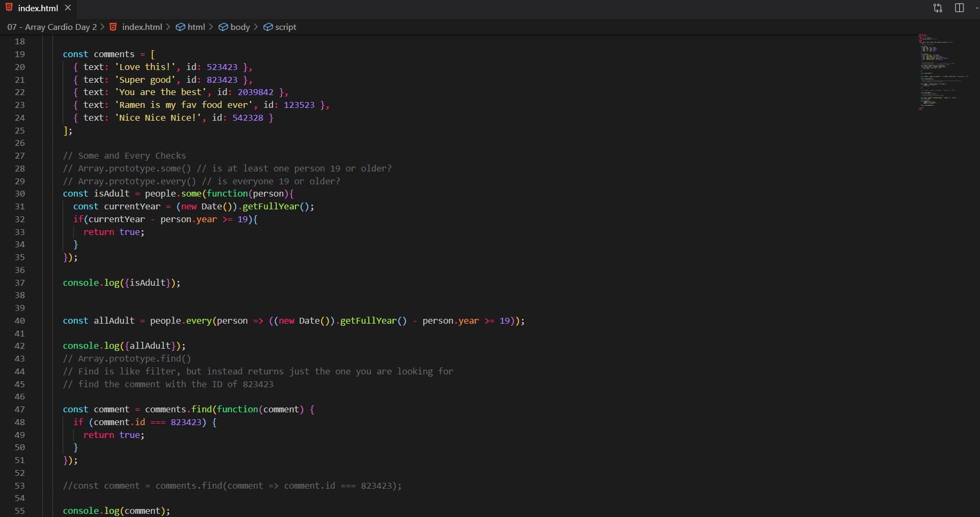Click getFullYear on line 31
The image size is (980, 517).
coord(271,206)
